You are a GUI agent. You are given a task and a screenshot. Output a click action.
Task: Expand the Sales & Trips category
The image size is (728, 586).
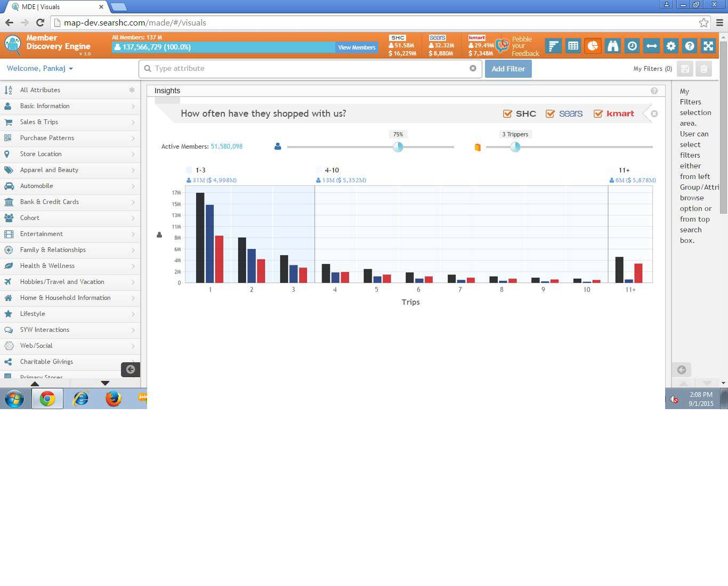tap(39, 122)
